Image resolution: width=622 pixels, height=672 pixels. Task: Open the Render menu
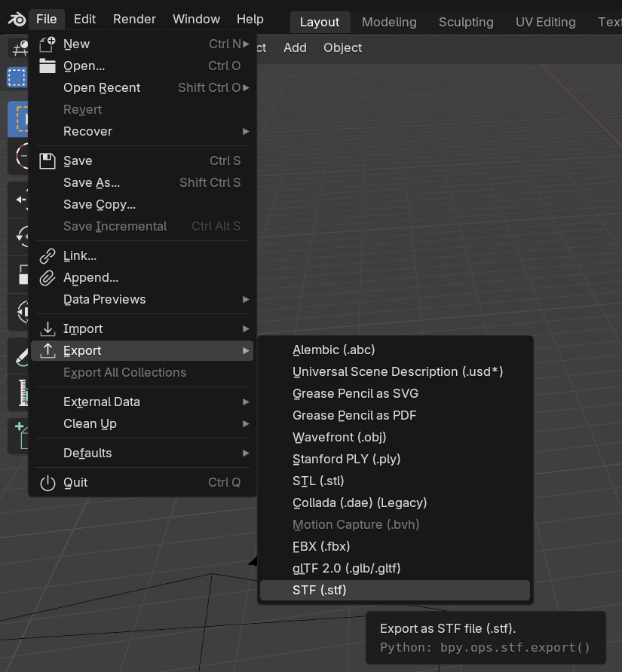134,20
